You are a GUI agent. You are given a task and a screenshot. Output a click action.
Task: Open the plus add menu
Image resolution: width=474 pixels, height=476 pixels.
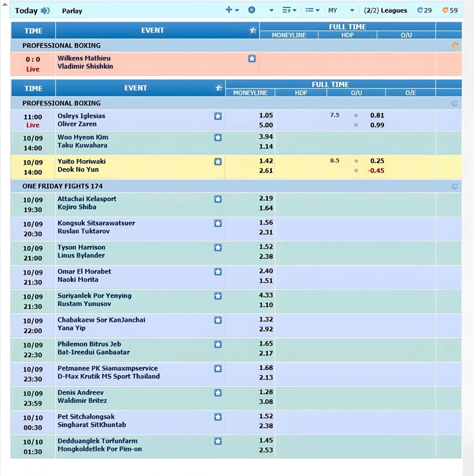[232, 10]
